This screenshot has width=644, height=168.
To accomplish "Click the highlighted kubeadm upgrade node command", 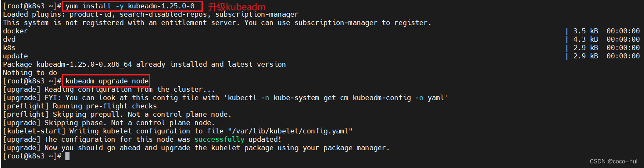I will click(106, 81).
